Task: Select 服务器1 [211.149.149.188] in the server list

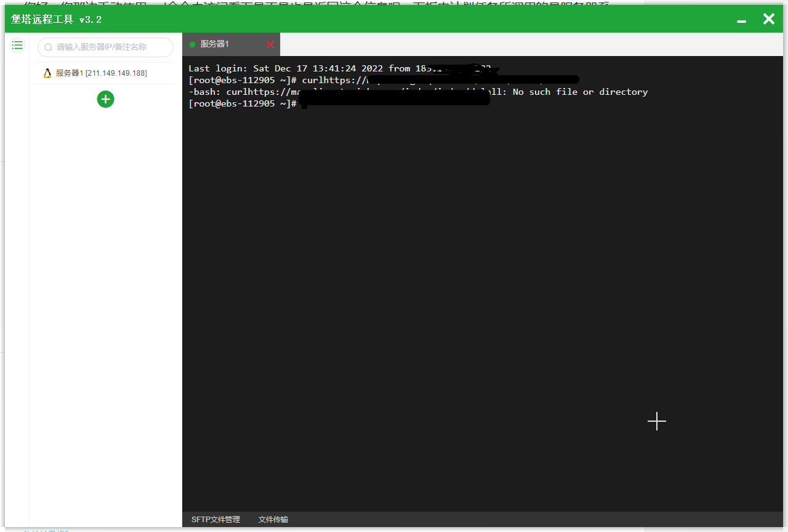Action: point(105,73)
